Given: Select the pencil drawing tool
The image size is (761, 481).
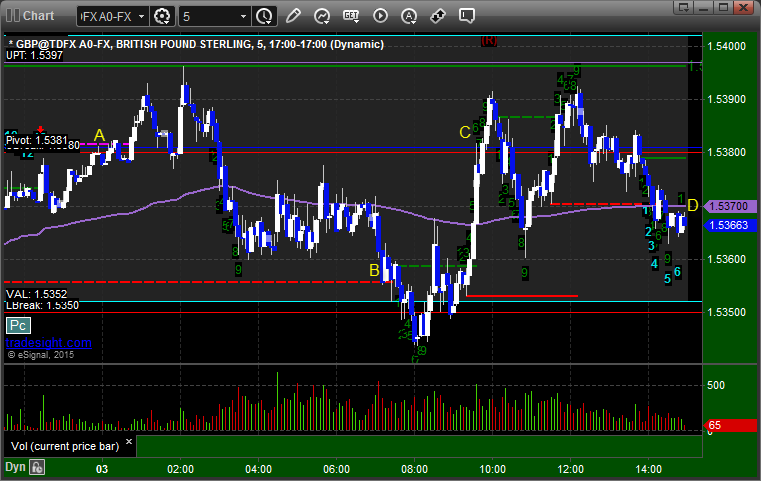Looking at the screenshot, I should (x=293, y=16).
